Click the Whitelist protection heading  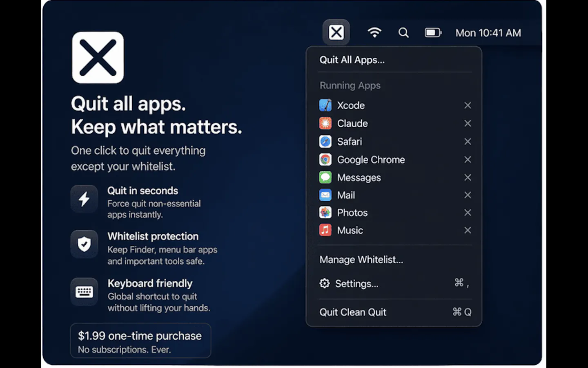point(153,236)
